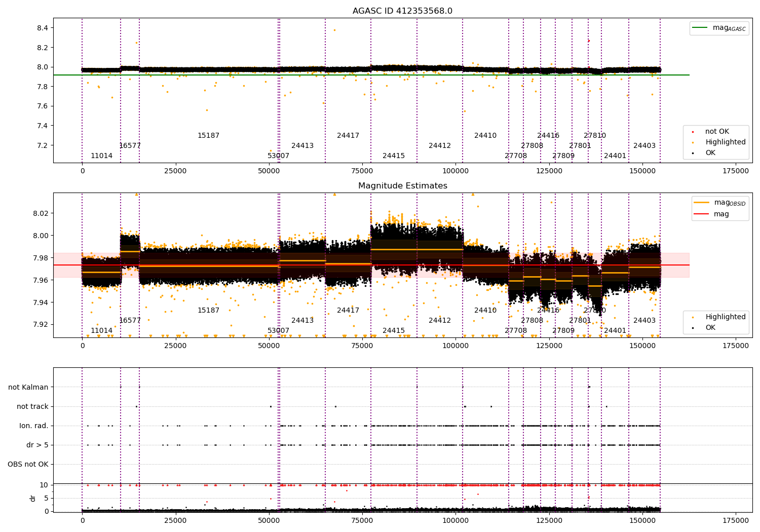Click the 'not OK' legend entry in top plot
Image resolution: width=760 pixels, height=532 pixels.
717,132
